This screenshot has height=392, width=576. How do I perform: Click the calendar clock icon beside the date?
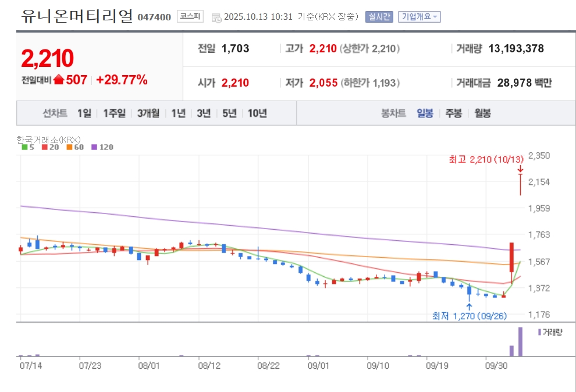coord(216,17)
